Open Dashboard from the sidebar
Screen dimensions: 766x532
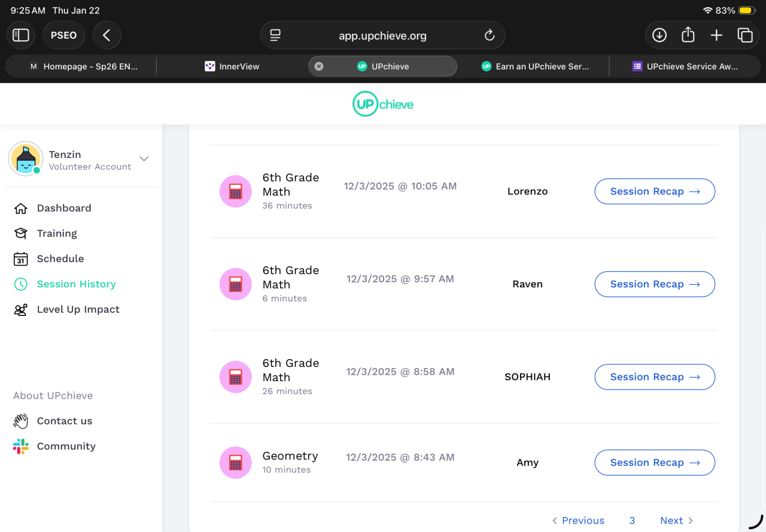tap(64, 208)
